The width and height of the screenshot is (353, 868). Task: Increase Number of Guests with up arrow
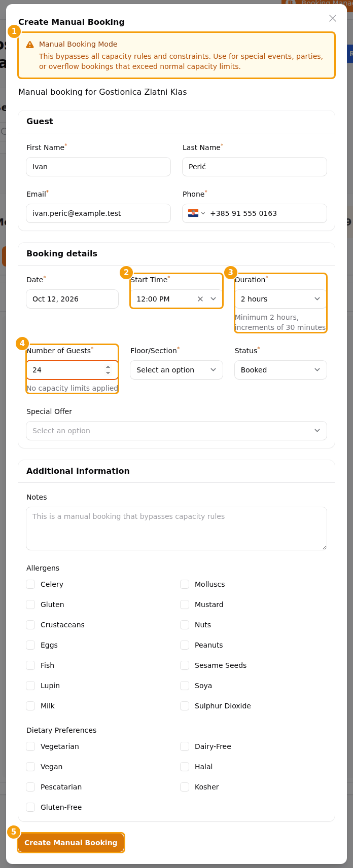pyautogui.click(x=108, y=367)
